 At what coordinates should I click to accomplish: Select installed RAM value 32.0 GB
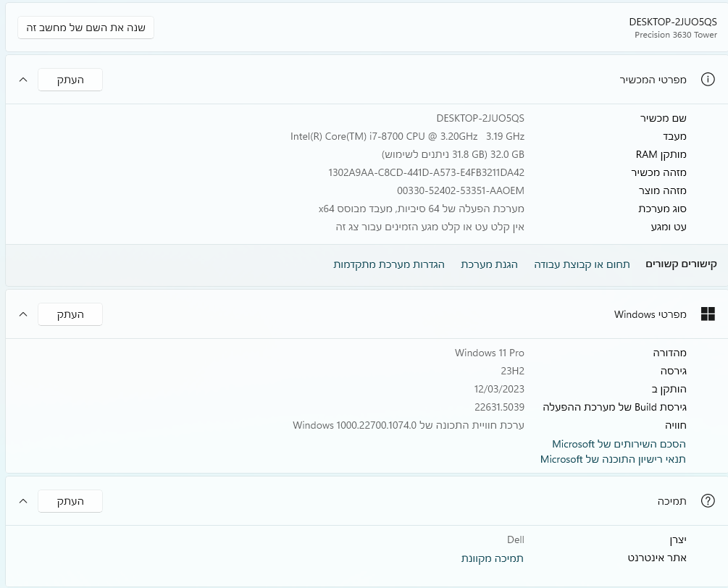point(453,154)
